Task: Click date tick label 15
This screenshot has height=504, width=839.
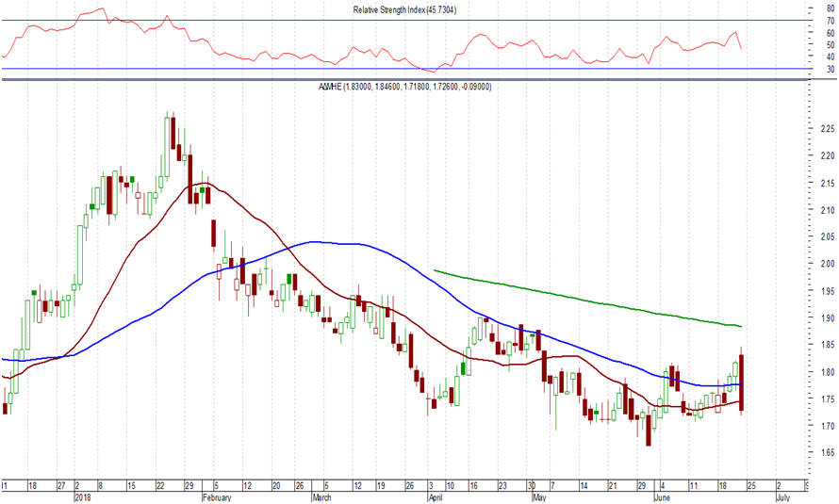Action: [x=131, y=486]
